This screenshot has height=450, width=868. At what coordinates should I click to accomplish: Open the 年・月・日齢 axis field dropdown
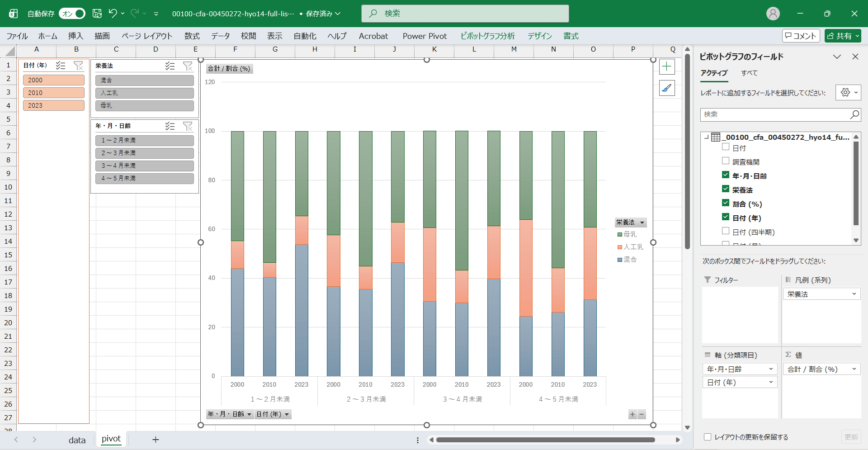(771, 369)
